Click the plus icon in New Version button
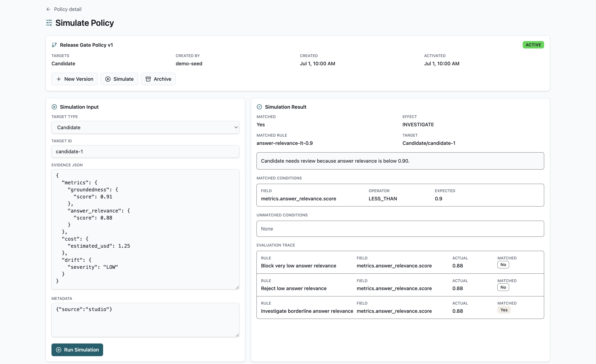Image resolution: width=596 pixels, height=364 pixels. [x=59, y=79]
